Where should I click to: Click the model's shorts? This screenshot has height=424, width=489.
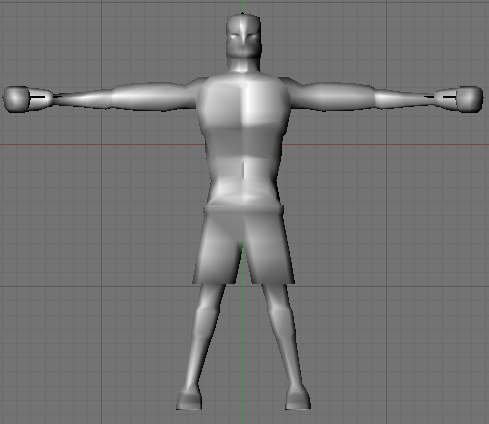point(244,245)
